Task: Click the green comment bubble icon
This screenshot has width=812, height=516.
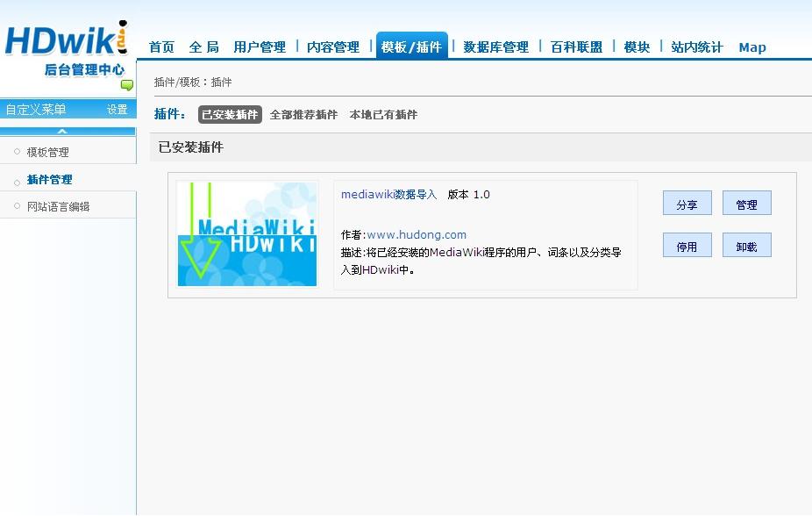Action: pyautogui.click(x=127, y=85)
